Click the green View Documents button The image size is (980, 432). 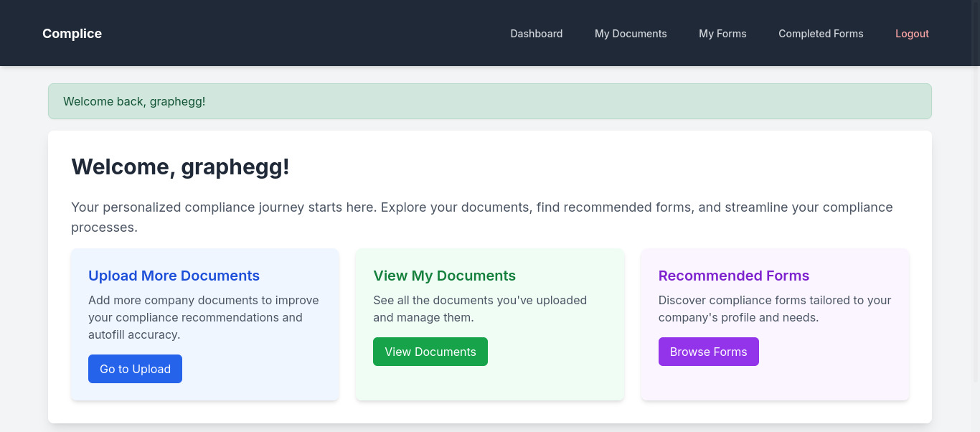click(x=430, y=352)
